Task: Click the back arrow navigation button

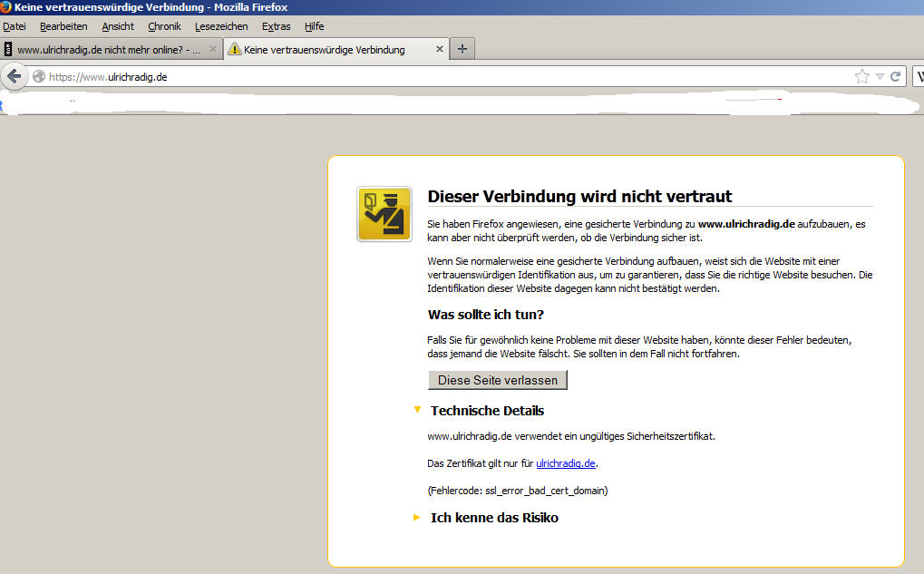Action: pos(15,76)
